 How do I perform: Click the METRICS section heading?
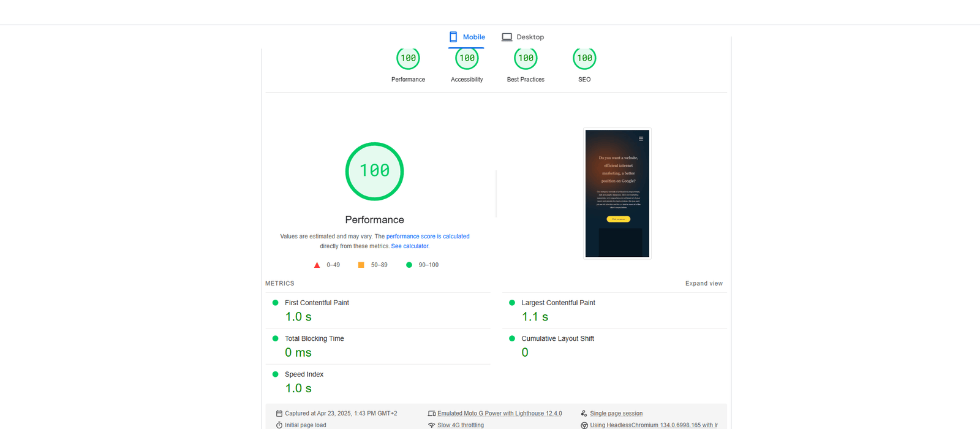(280, 284)
